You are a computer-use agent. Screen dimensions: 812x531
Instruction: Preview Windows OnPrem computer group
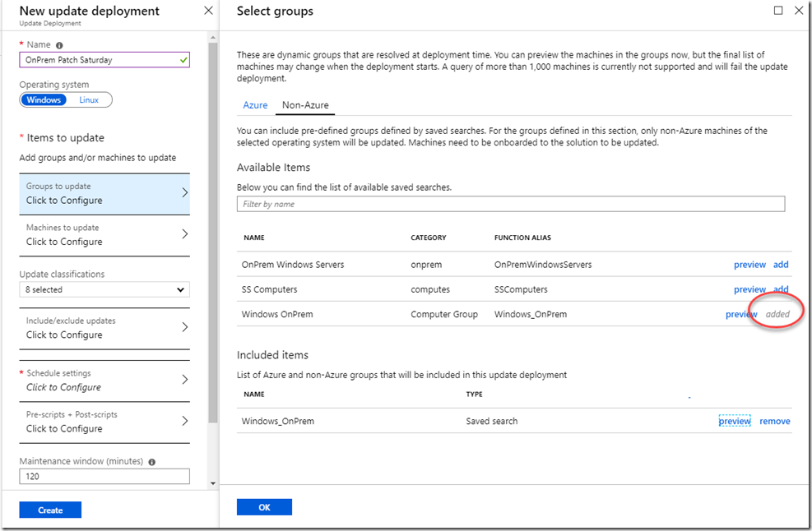pyautogui.click(x=741, y=314)
